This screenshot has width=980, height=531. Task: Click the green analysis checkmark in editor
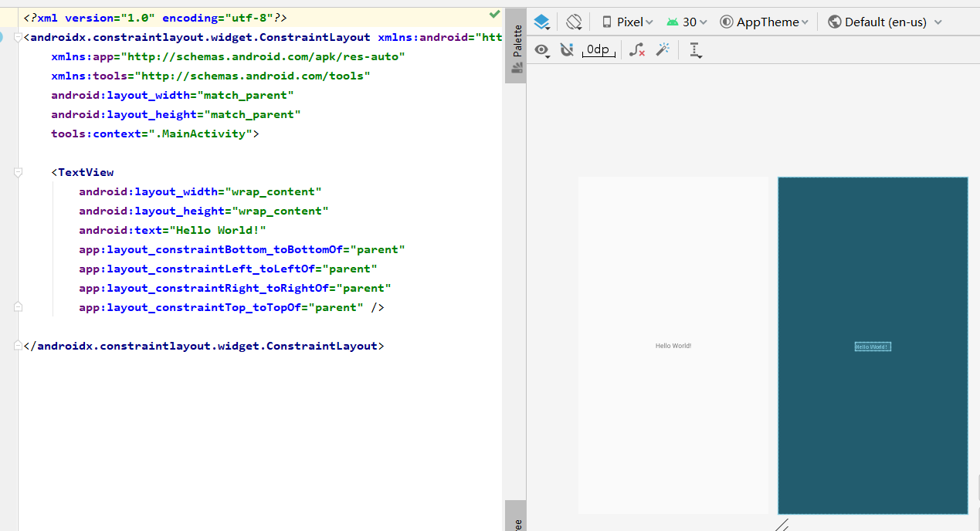tap(494, 14)
